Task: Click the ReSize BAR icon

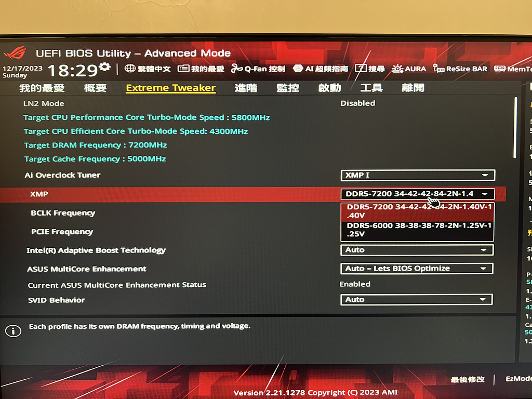Action: click(438, 69)
